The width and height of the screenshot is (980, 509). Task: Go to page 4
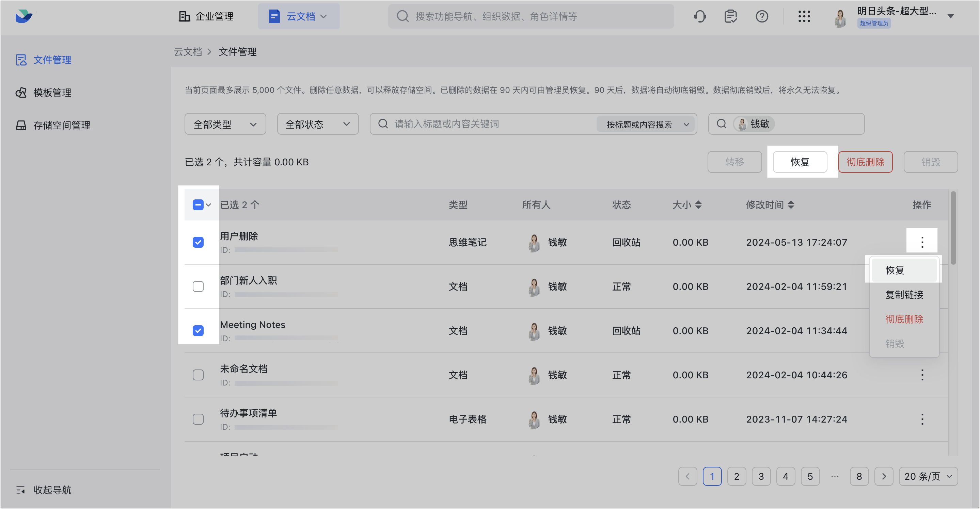(786, 476)
